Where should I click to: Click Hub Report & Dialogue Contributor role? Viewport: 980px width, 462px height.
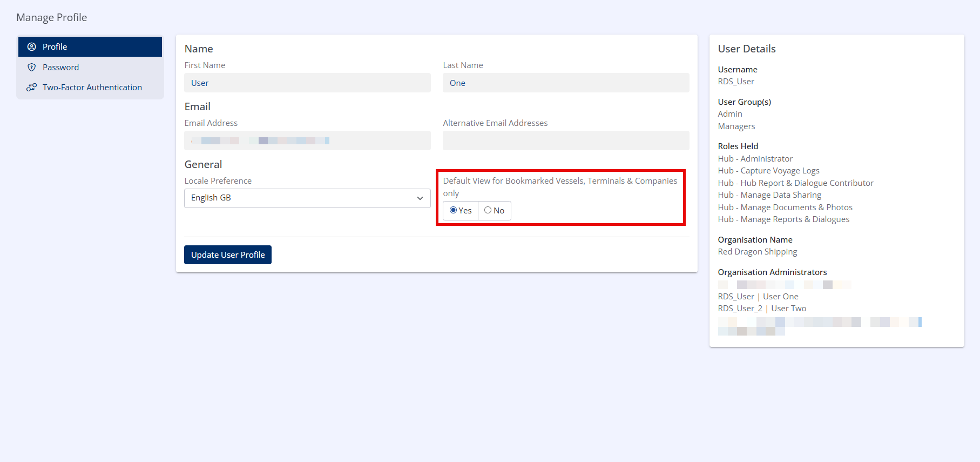click(795, 183)
